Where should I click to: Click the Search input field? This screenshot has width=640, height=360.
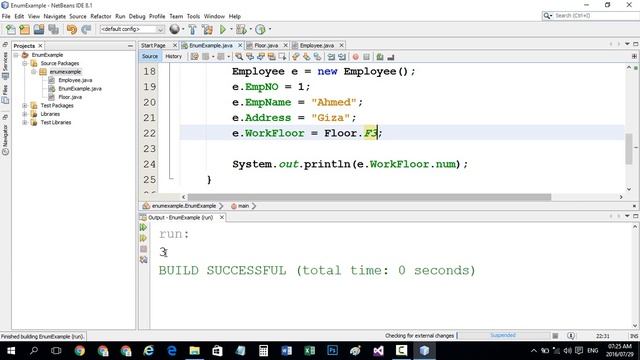(x=596, y=16)
